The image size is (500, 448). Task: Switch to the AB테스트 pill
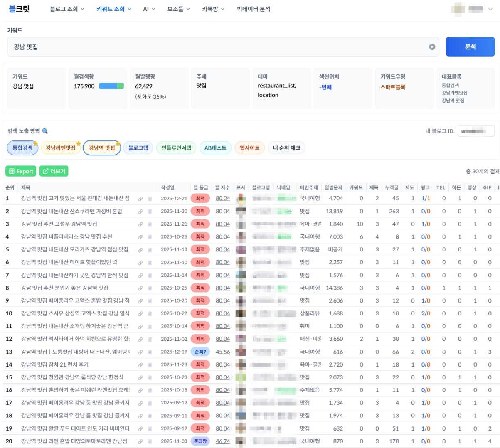(x=215, y=148)
